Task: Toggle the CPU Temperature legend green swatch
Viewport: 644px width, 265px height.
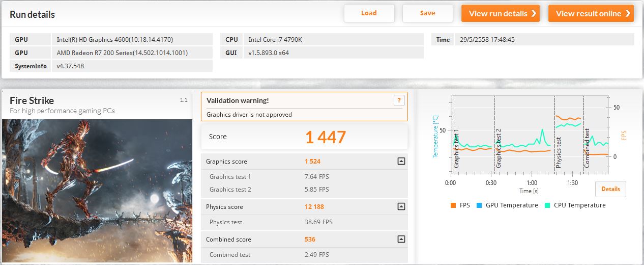Action: pos(547,205)
